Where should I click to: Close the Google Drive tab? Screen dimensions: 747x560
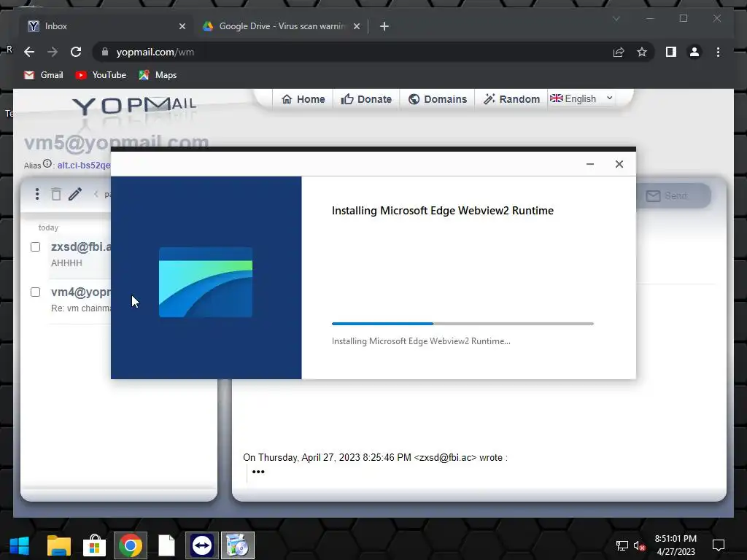coord(356,26)
